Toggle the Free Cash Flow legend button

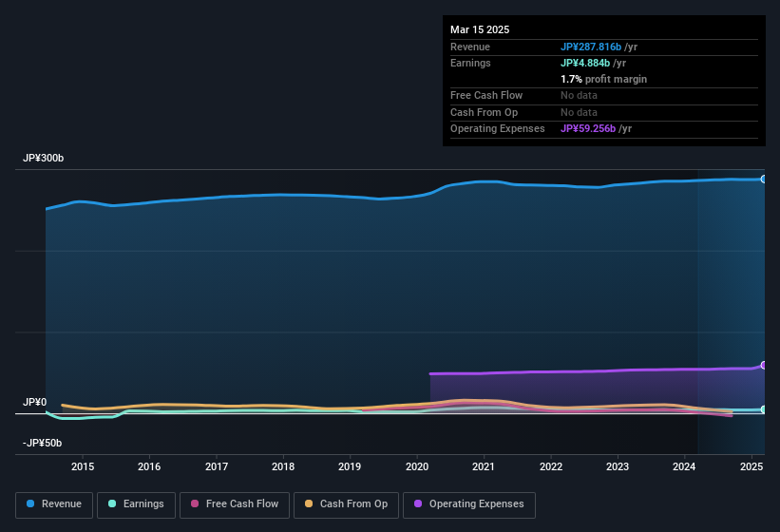pos(235,504)
